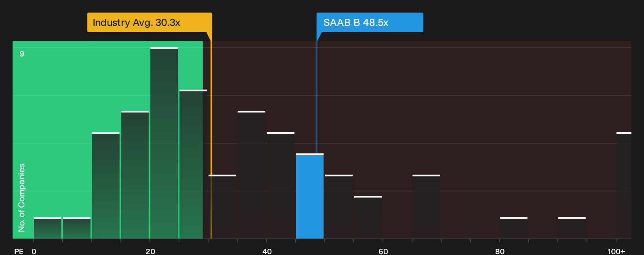Click the short bar at PE 90-95
644x255 pixels.
(x=572, y=228)
